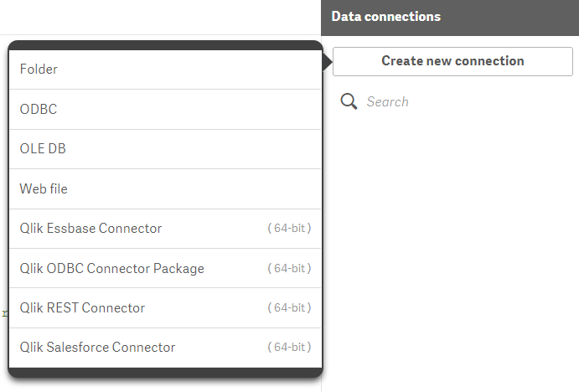
Task: Click the Create new connection button
Action: pos(452,61)
